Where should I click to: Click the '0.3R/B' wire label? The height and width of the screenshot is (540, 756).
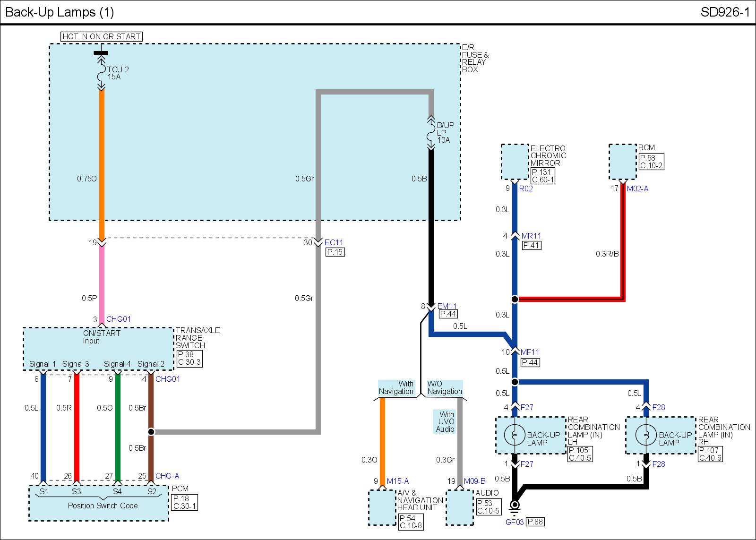click(607, 254)
